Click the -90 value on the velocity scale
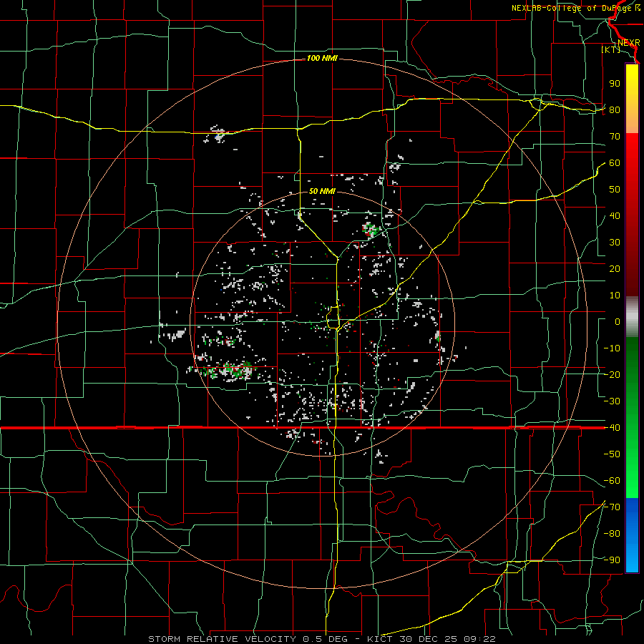The height and width of the screenshot is (644, 644). [x=612, y=560]
